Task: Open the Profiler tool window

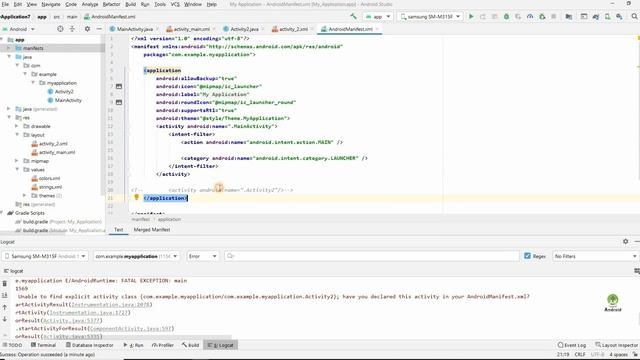Action: click(162, 345)
